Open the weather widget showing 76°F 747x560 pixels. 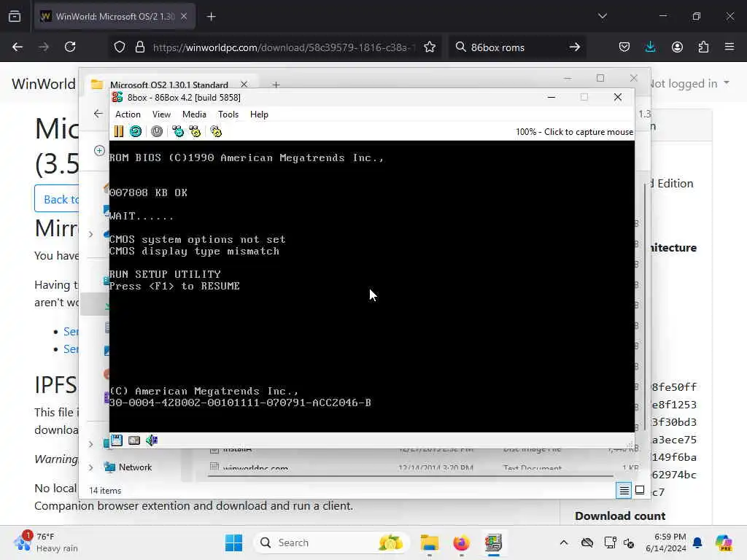pos(46,542)
